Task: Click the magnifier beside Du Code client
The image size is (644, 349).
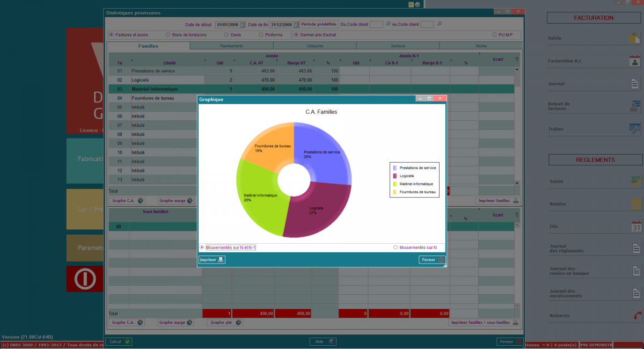Action: pos(388,24)
